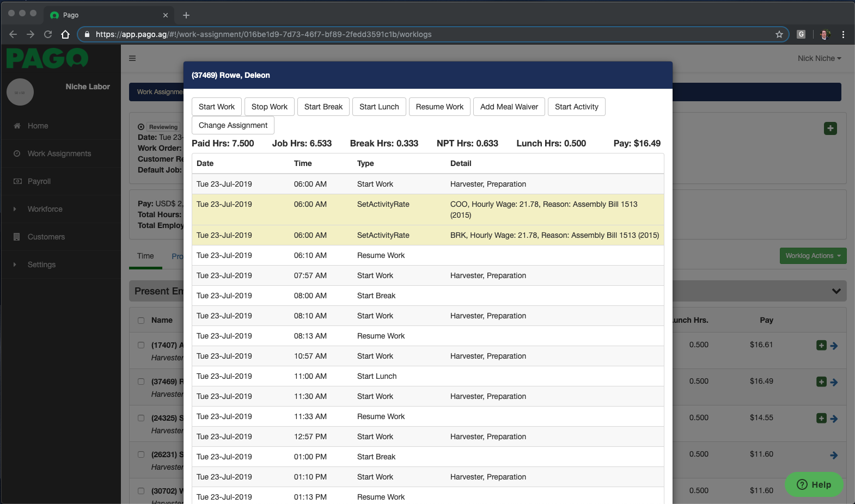855x504 pixels.
Task: Click the Date column header in modal
Action: (x=205, y=163)
